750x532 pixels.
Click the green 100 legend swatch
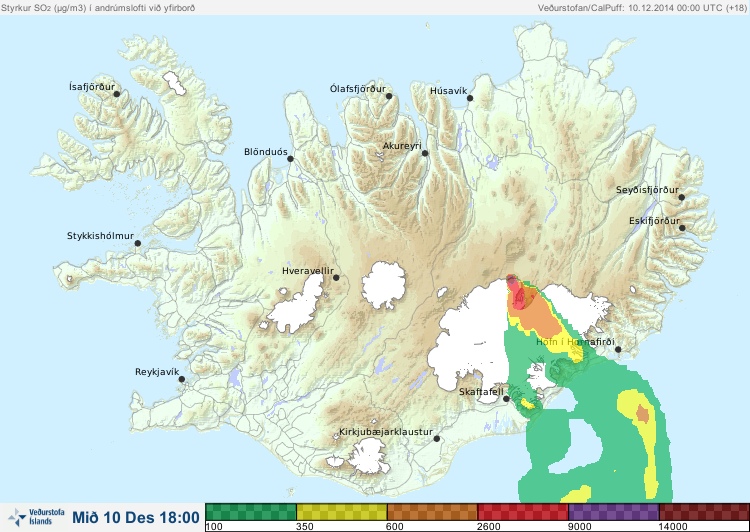pyautogui.click(x=251, y=512)
